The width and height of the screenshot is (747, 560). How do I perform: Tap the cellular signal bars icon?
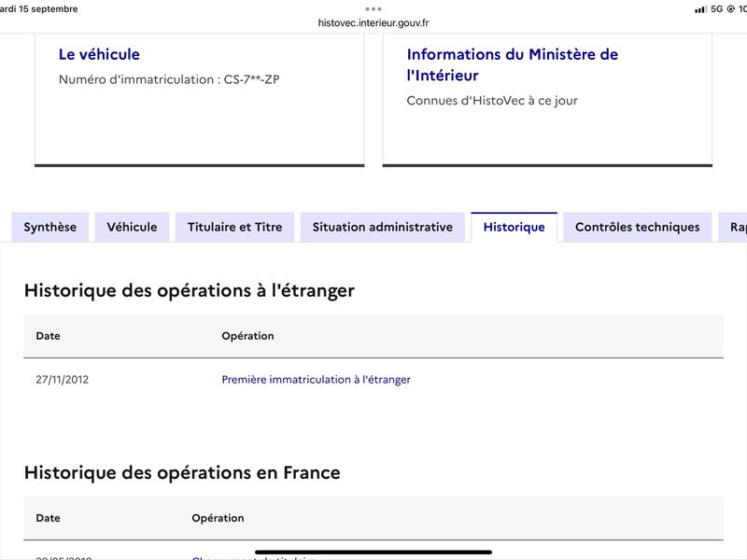pyautogui.click(x=700, y=9)
